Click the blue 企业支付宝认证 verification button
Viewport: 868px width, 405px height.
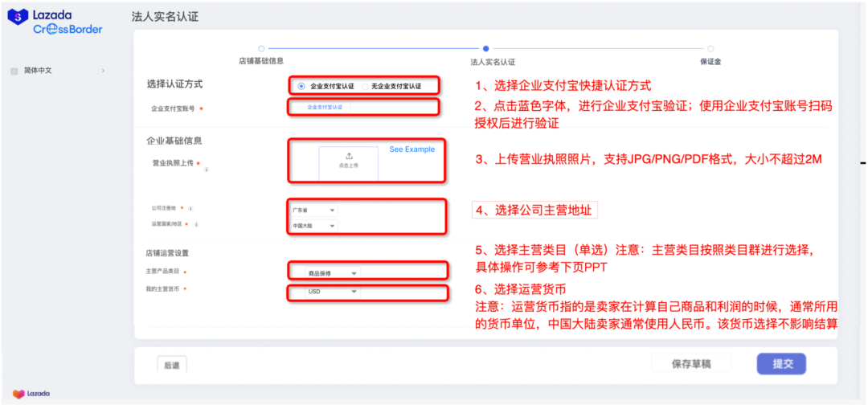pos(325,107)
